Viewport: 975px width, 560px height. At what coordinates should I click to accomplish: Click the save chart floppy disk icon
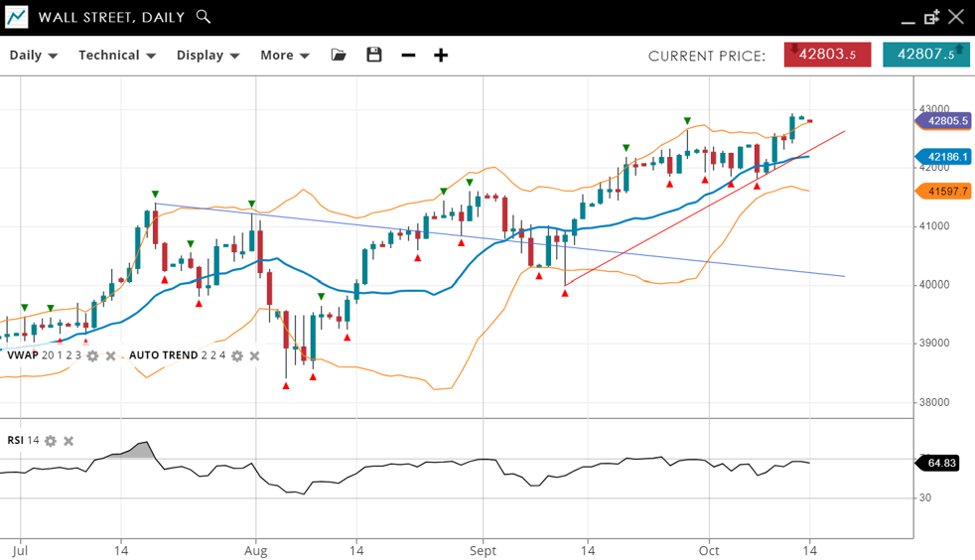click(373, 55)
